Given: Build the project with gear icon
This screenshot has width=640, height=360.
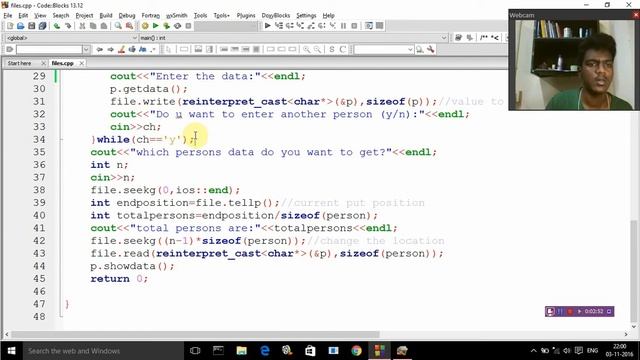Looking at the screenshot, I should [145, 26].
